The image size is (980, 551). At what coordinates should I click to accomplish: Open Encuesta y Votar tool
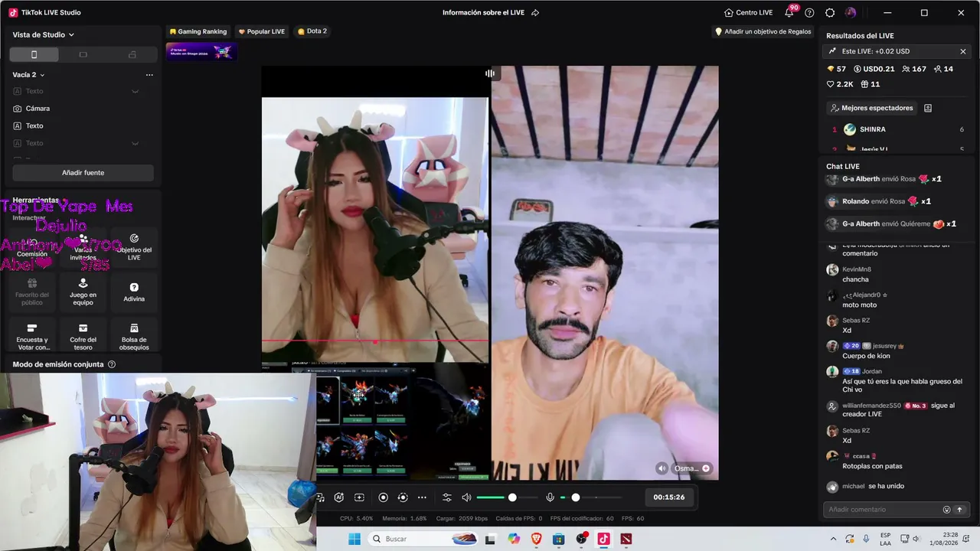point(32,337)
